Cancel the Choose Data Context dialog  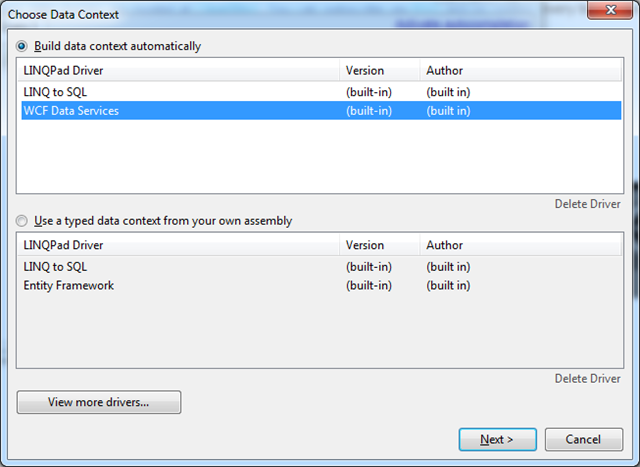[x=583, y=440]
